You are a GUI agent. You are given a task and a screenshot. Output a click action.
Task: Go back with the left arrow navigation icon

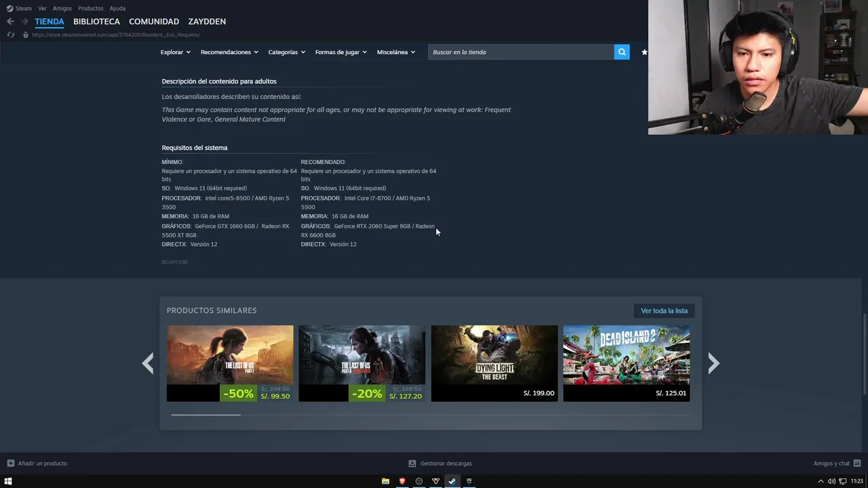click(x=10, y=22)
